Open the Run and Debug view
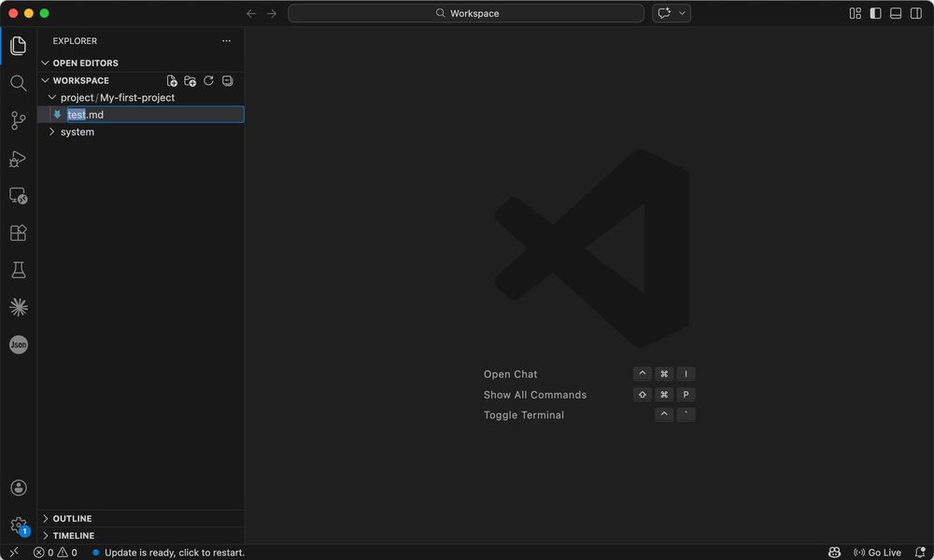 [x=18, y=159]
